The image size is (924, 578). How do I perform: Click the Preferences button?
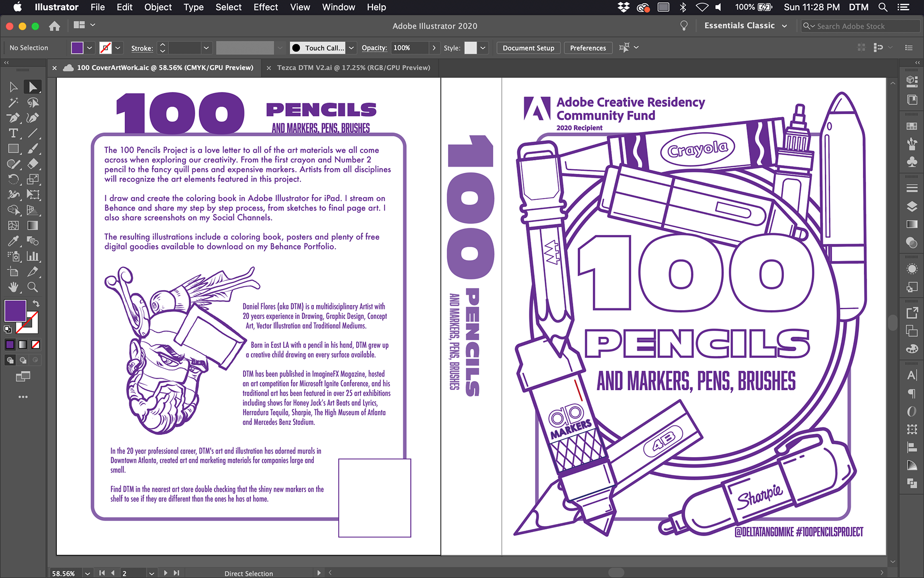pos(588,48)
